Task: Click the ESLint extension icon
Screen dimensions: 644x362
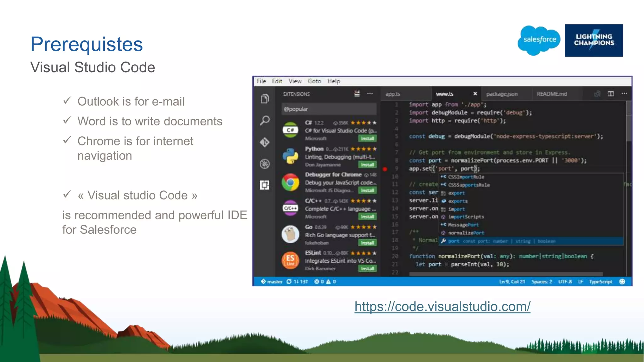Action: pos(290,260)
